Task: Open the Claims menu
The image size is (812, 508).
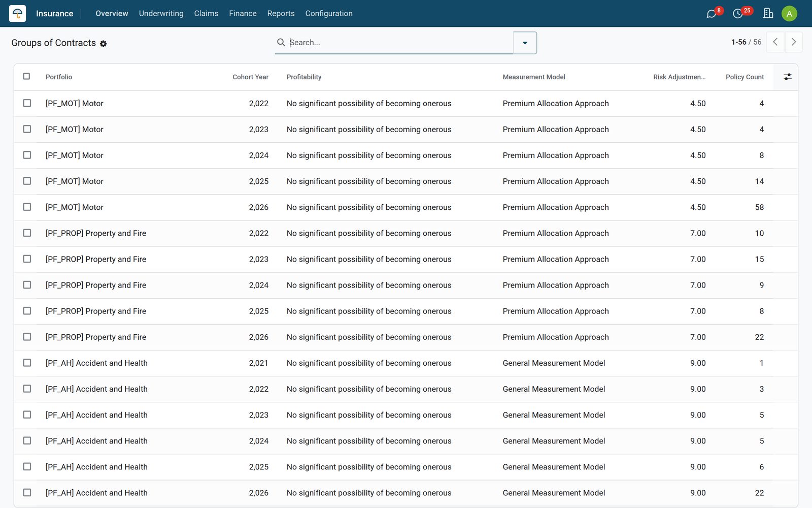Action: (x=206, y=13)
